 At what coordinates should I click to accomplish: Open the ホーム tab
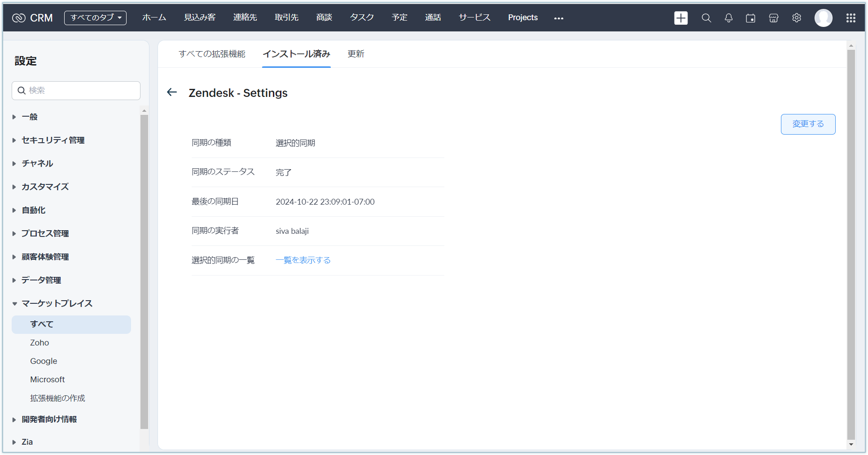[154, 17]
